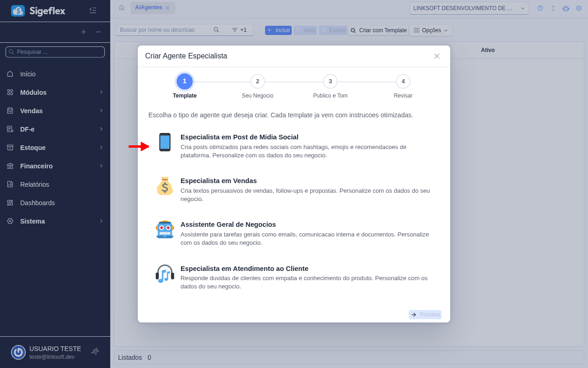Viewport: 588px width, 368px height.
Task: Click the home icon in the tab bar
Action: 122,8
